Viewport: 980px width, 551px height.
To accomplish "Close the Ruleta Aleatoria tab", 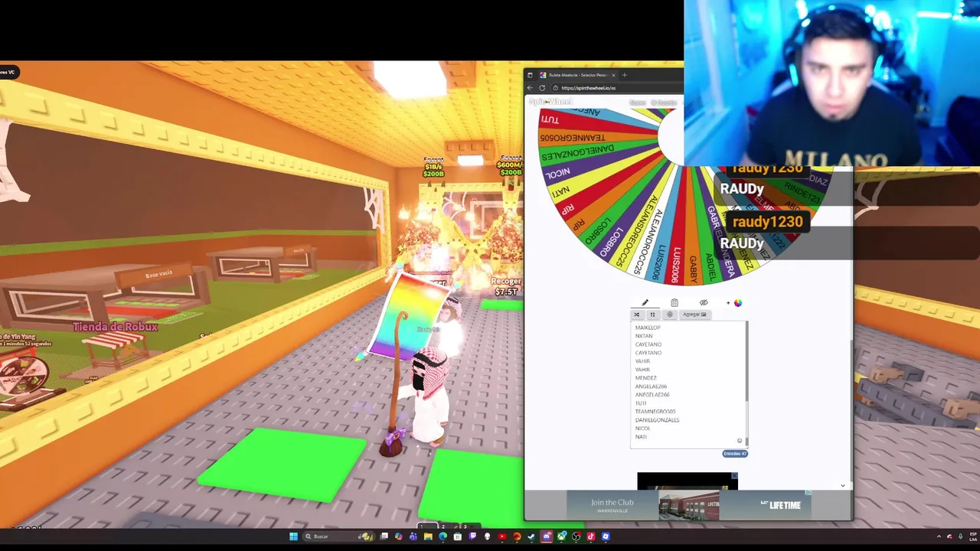I will (613, 75).
